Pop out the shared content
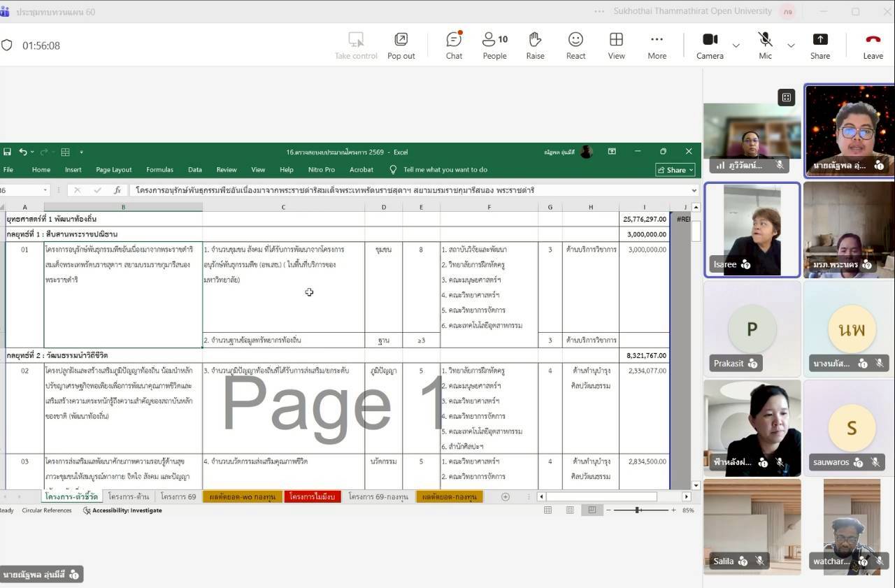The width and height of the screenshot is (895, 588). 401,45
